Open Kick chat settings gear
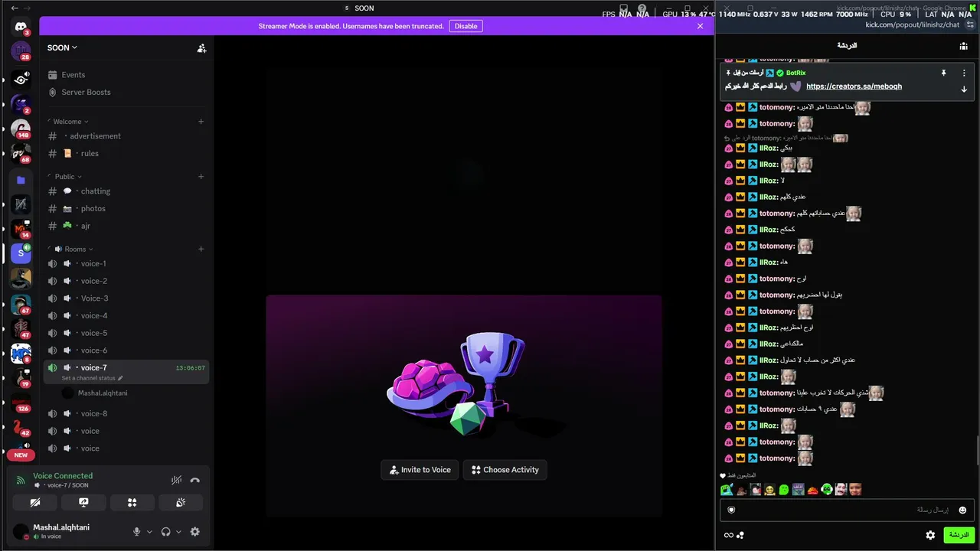This screenshot has height=551, width=980. (930, 536)
